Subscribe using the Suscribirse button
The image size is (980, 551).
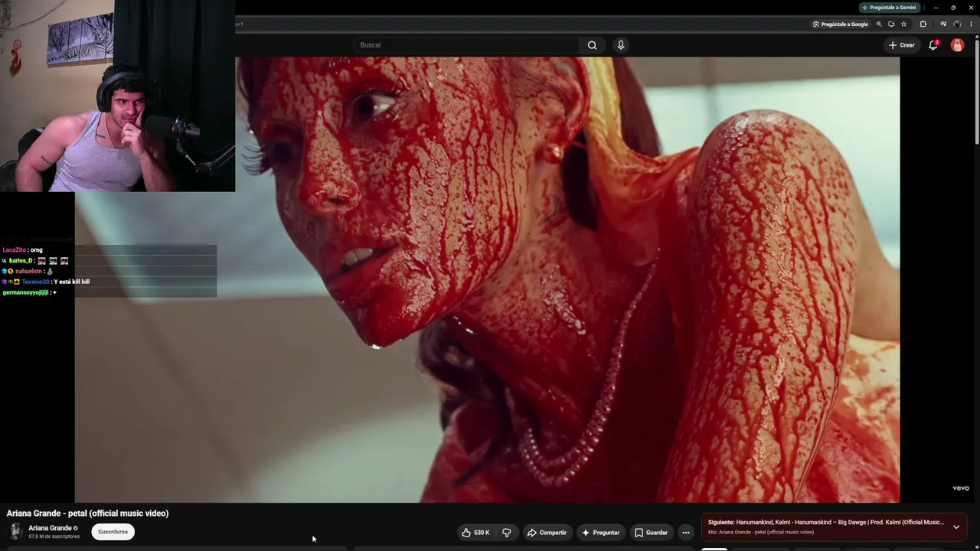click(113, 532)
